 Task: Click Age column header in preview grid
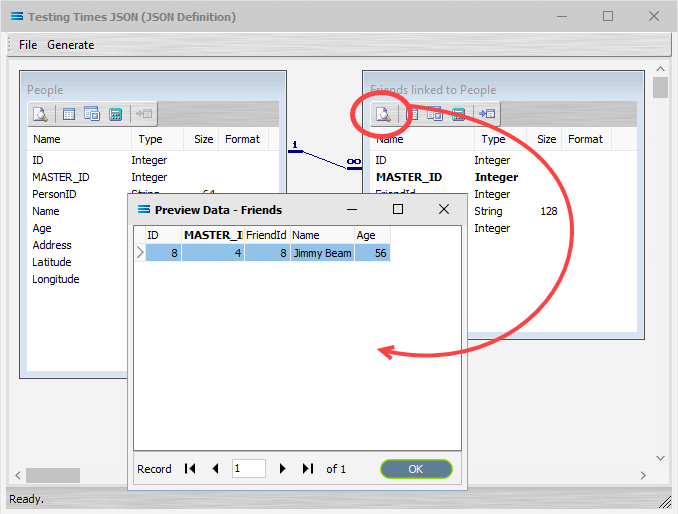tap(372, 235)
